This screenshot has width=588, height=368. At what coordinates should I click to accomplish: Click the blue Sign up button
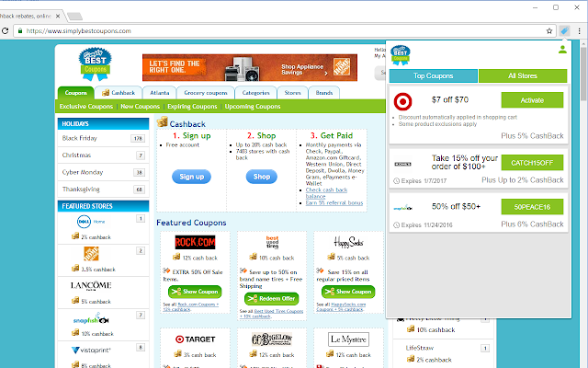tap(192, 177)
